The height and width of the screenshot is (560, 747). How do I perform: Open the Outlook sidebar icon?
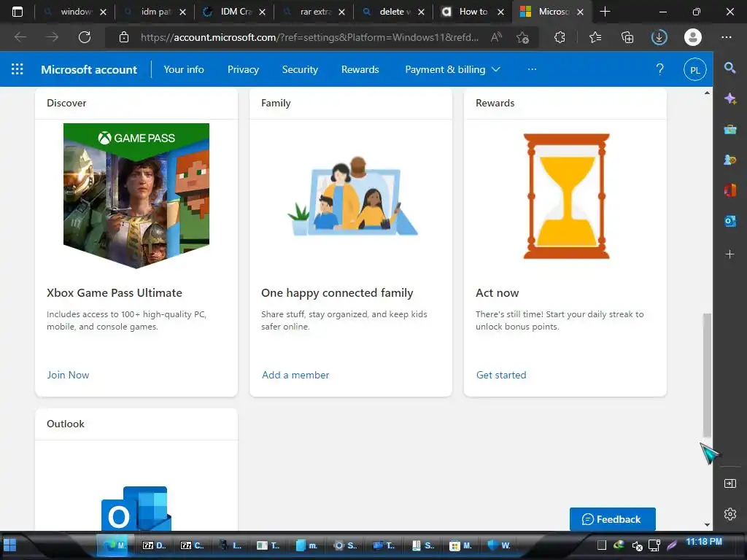click(x=729, y=221)
